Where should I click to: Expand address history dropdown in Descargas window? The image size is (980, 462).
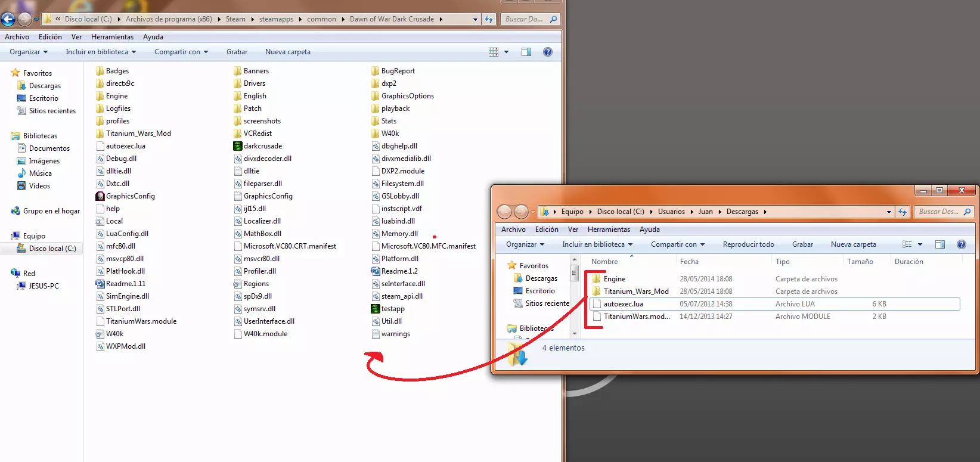click(x=889, y=212)
